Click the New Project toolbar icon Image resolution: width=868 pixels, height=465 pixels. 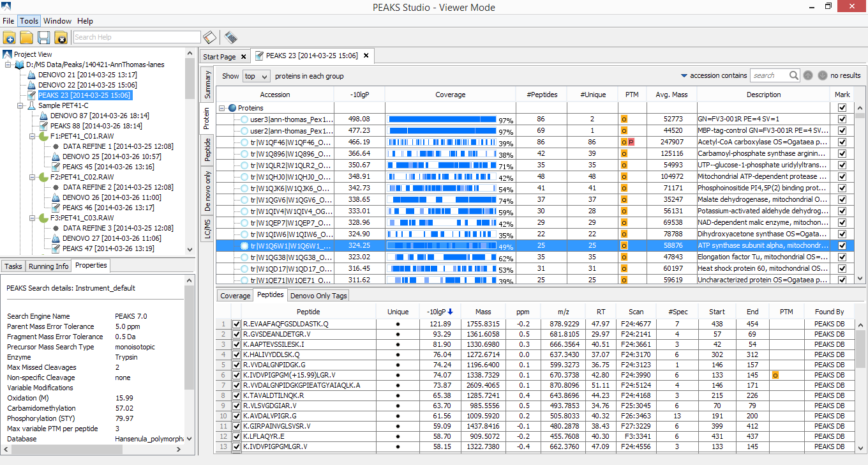10,37
